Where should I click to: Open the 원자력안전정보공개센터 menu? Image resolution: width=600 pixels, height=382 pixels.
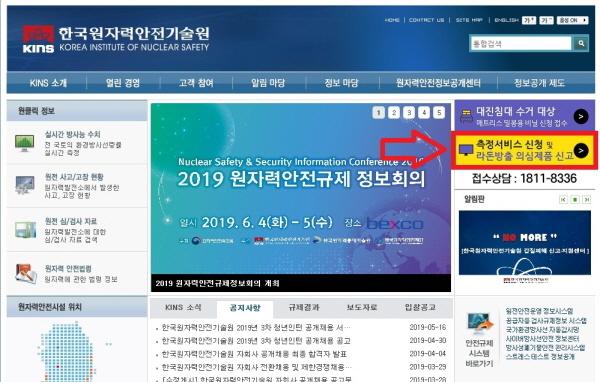pyautogui.click(x=438, y=83)
